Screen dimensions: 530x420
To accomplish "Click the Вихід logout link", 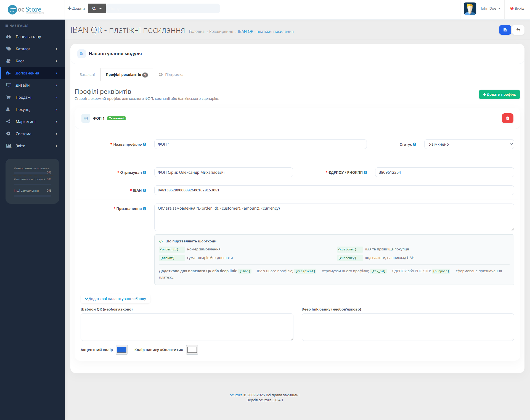I will [517, 9].
